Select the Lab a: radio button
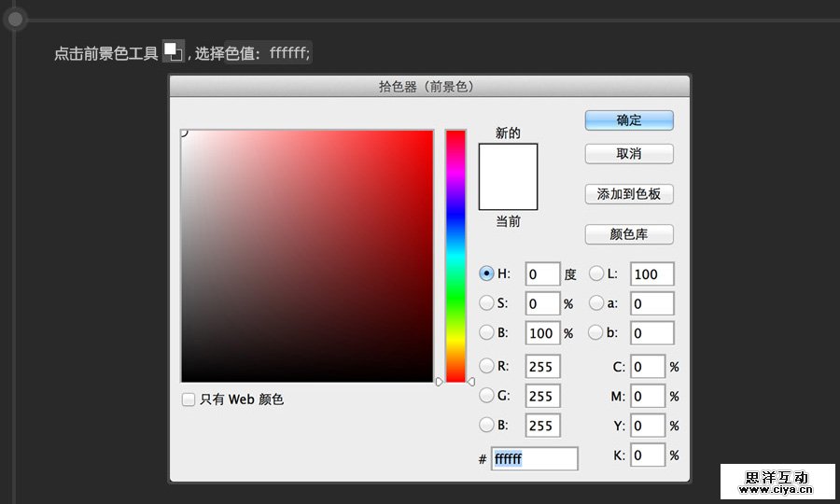 [x=595, y=303]
